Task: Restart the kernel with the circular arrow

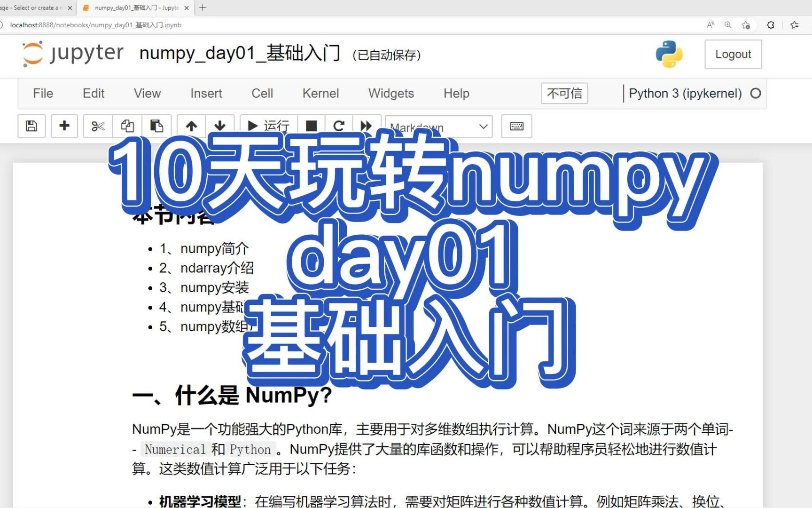Action: tap(339, 126)
